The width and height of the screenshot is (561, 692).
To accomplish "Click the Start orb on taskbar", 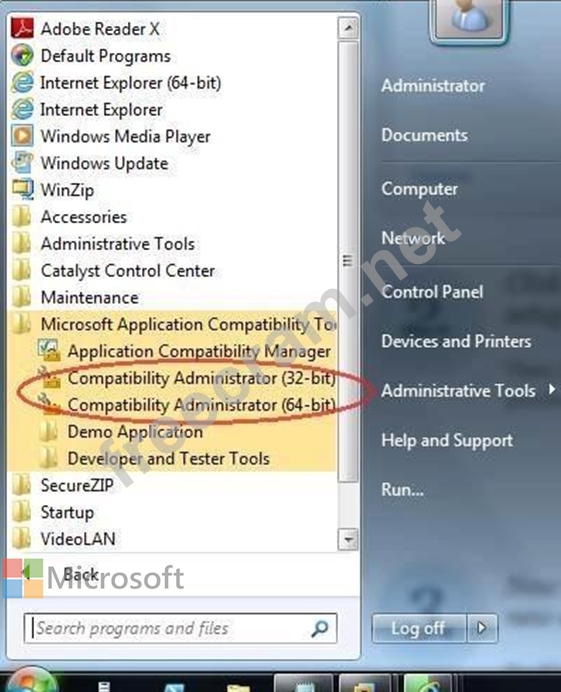I will [30, 682].
